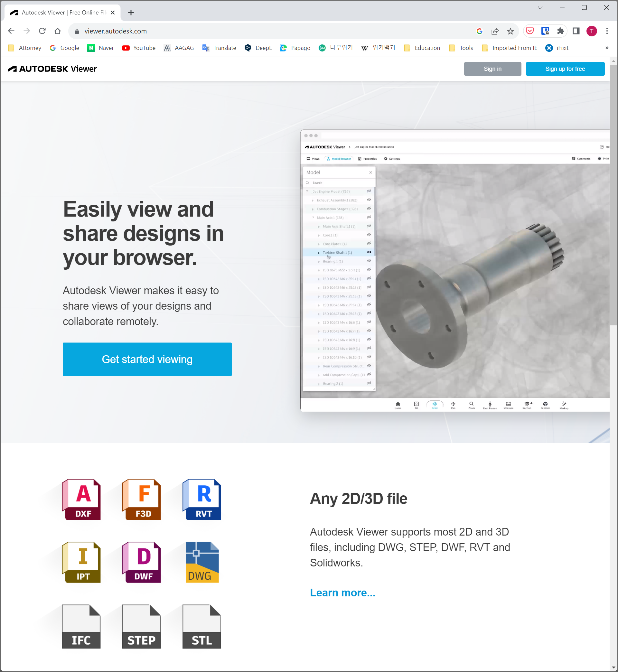Expand the Turbine Shaft:1 node
The image size is (618, 672).
click(319, 253)
